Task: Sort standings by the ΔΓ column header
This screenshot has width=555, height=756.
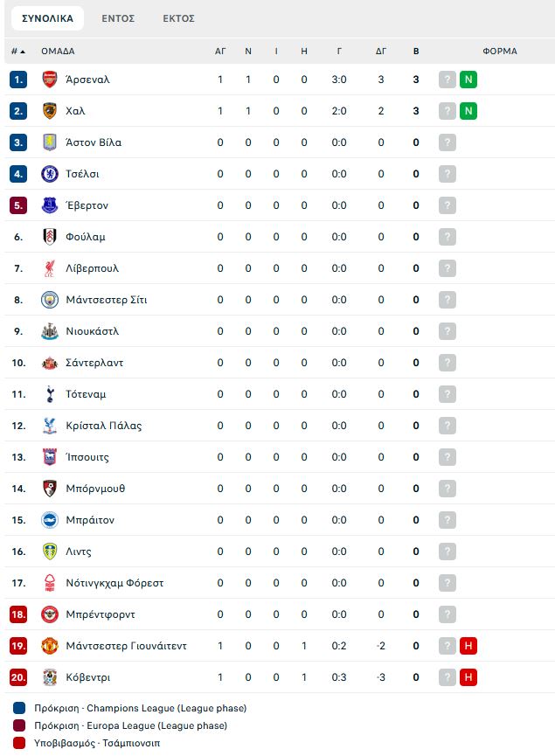Action: [x=381, y=51]
